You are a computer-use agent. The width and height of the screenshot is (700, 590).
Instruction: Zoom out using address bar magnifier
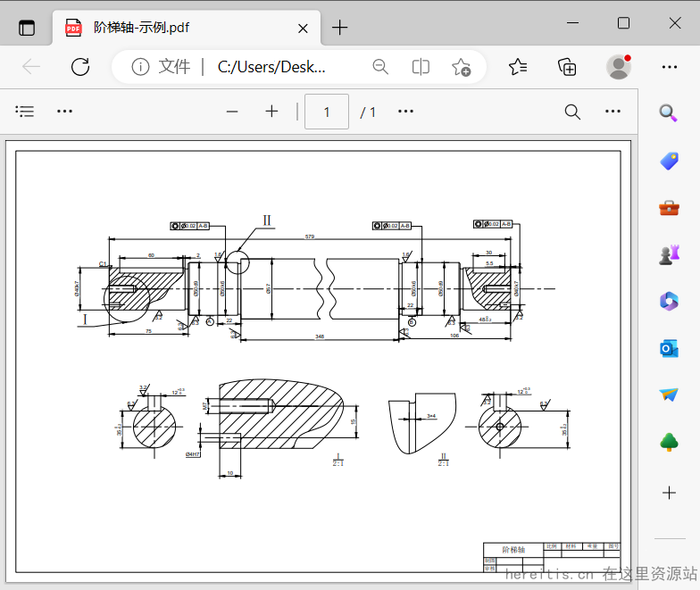pyautogui.click(x=380, y=67)
